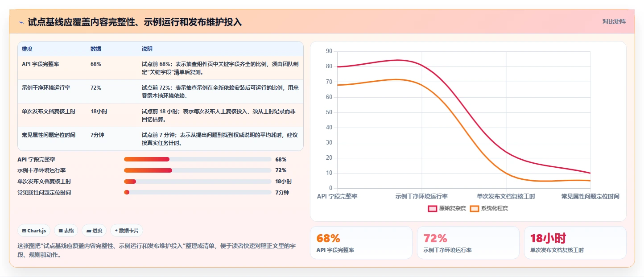Click the 7分钟 value beside progress bar

[282, 193]
